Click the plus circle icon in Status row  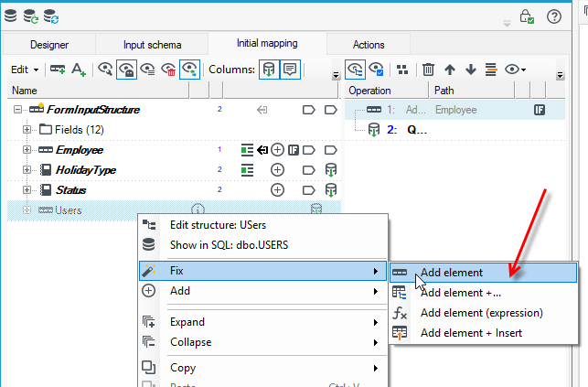click(x=277, y=190)
